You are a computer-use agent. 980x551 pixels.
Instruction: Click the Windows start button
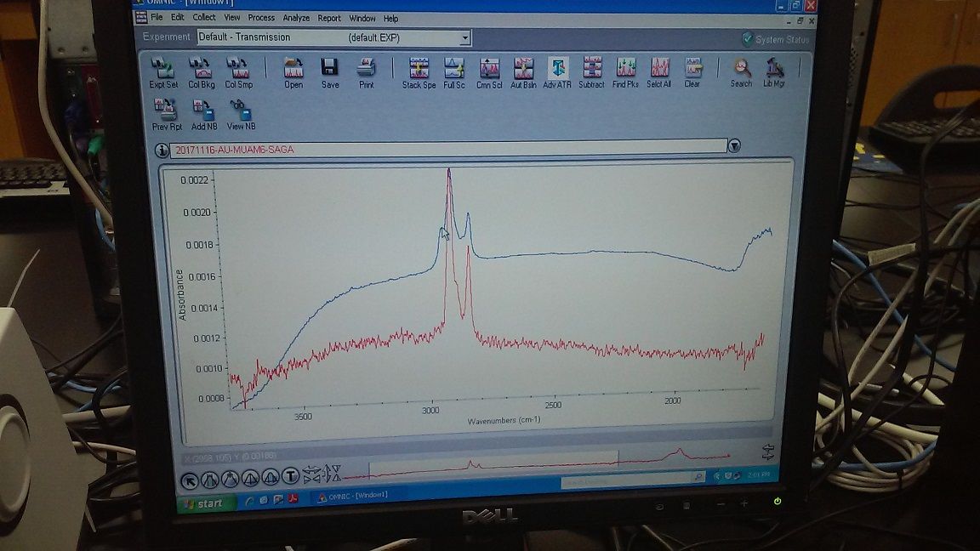[x=208, y=503]
